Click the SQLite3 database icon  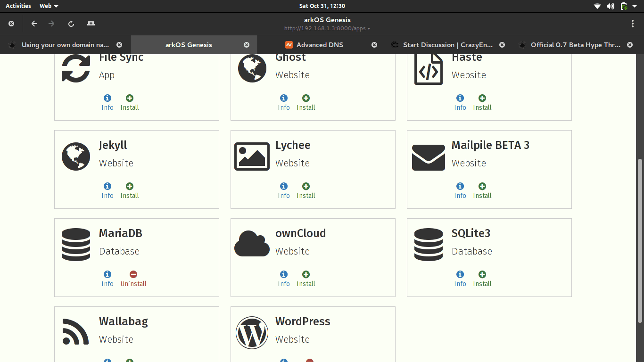429,245
